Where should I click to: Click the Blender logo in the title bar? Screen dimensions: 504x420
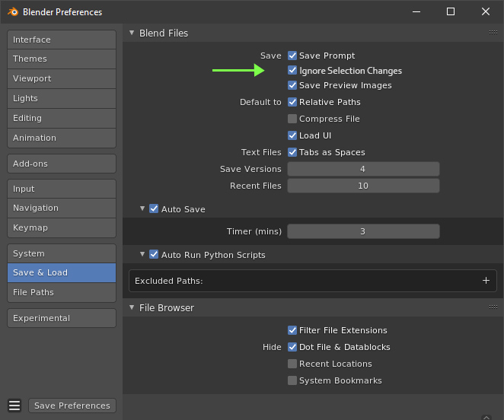click(13, 12)
